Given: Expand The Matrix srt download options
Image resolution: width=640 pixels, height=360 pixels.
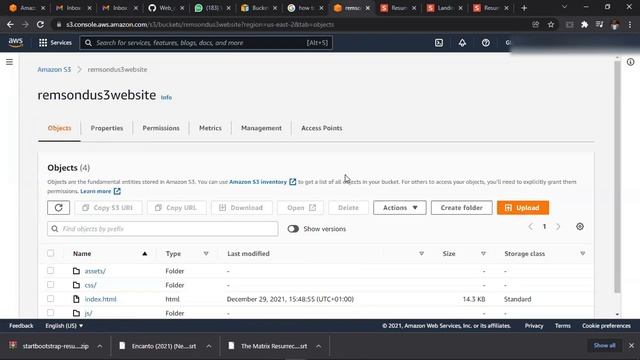Looking at the screenshot, I should pos(318,346).
